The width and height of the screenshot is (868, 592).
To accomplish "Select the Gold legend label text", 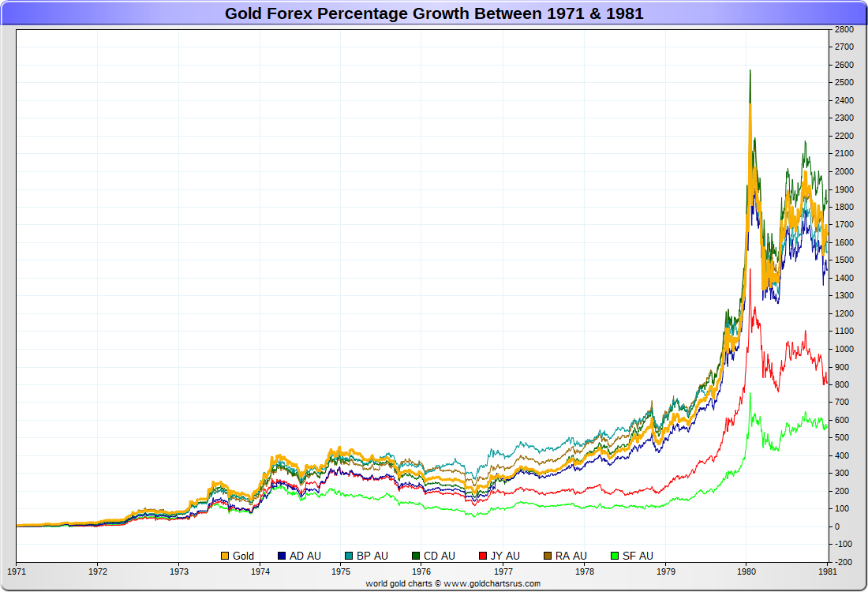I will (243, 556).
